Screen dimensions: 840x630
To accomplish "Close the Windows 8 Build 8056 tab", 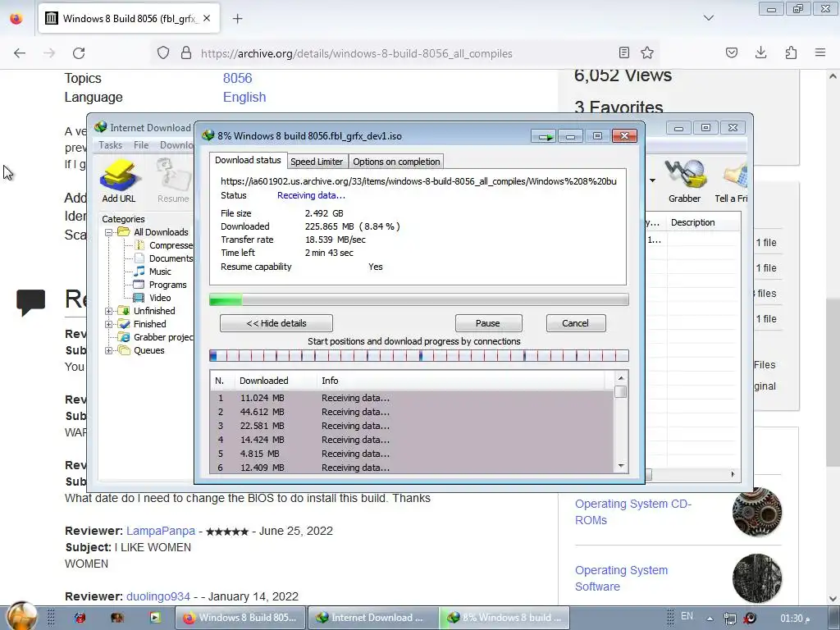I will [207, 18].
